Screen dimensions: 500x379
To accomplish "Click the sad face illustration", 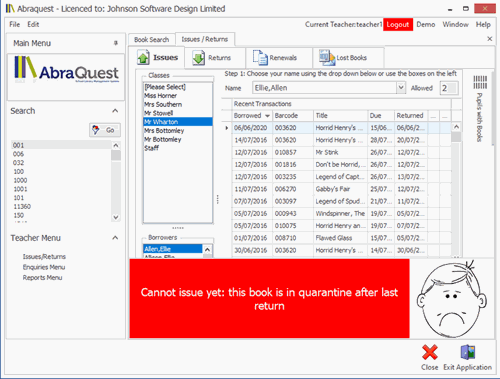I will [451, 299].
